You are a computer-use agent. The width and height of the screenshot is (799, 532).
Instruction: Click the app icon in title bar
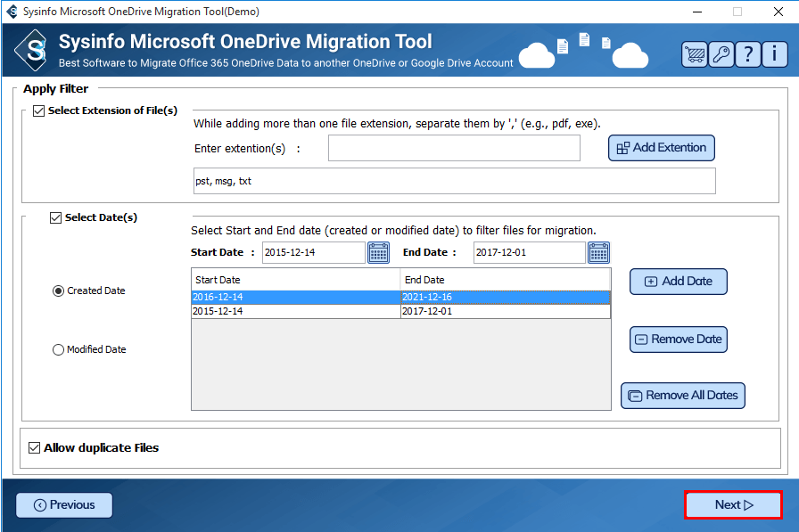pos(12,12)
